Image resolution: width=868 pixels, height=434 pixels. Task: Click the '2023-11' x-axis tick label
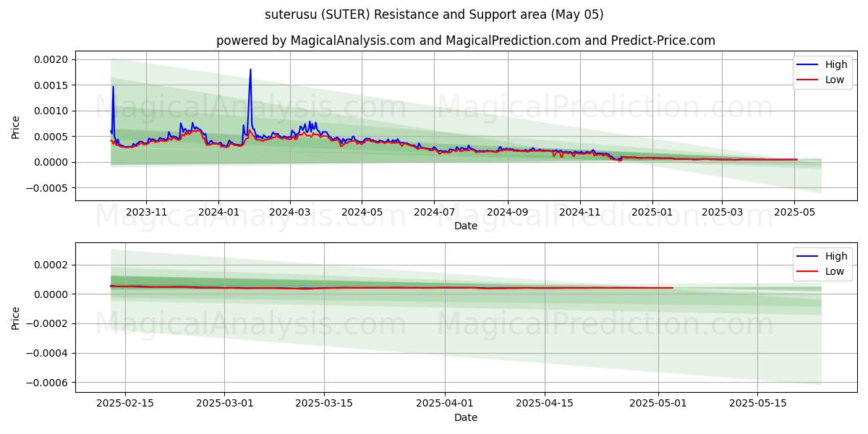coord(146,211)
